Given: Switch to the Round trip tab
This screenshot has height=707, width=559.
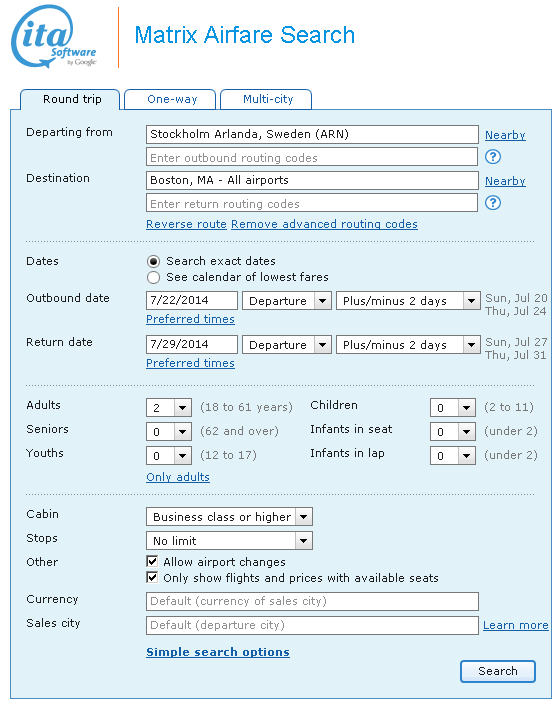Looking at the screenshot, I should tap(70, 99).
